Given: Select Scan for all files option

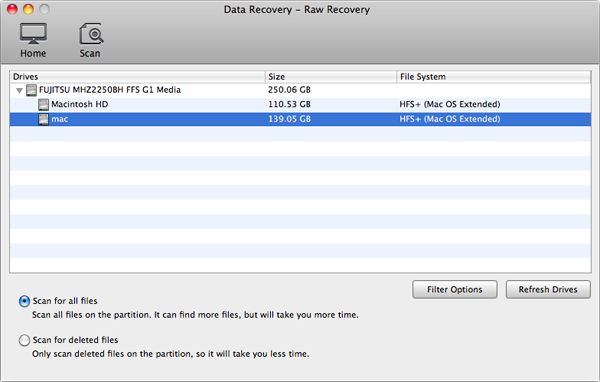Looking at the screenshot, I should [x=24, y=301].
